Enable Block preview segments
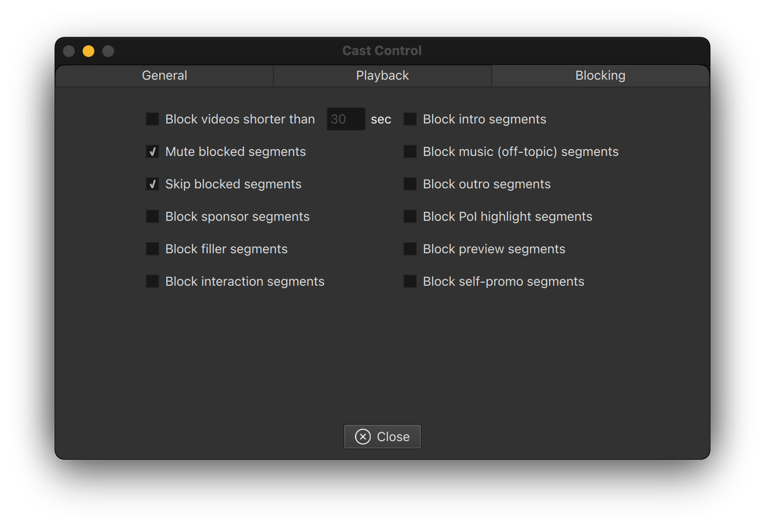The image size is (765, 532). (x=410, y=249)
